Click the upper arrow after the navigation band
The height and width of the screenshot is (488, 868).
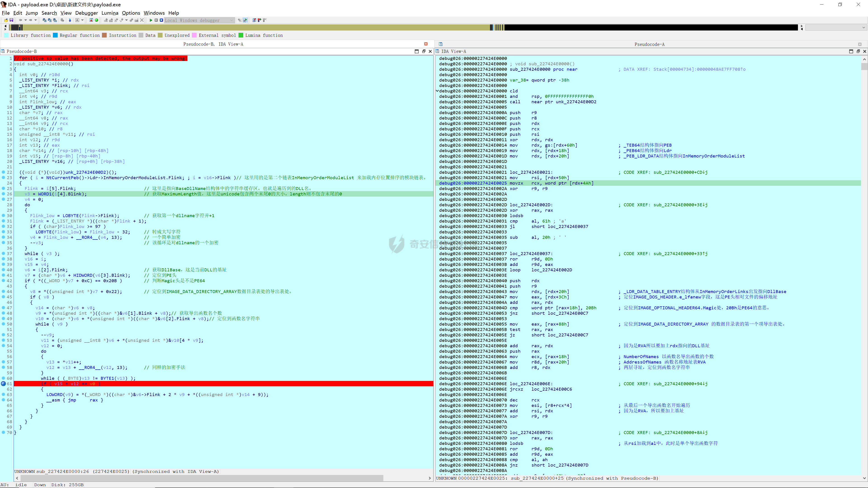click(802, 26)
